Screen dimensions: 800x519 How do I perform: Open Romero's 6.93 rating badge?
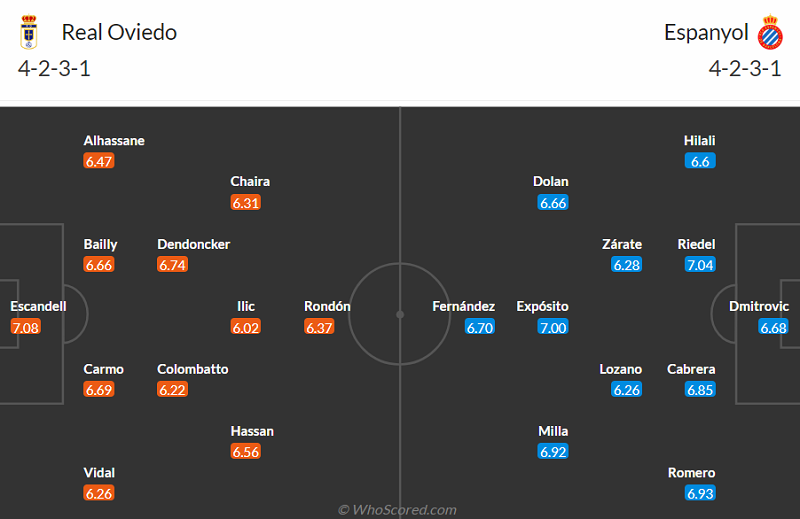click(700, 494)
